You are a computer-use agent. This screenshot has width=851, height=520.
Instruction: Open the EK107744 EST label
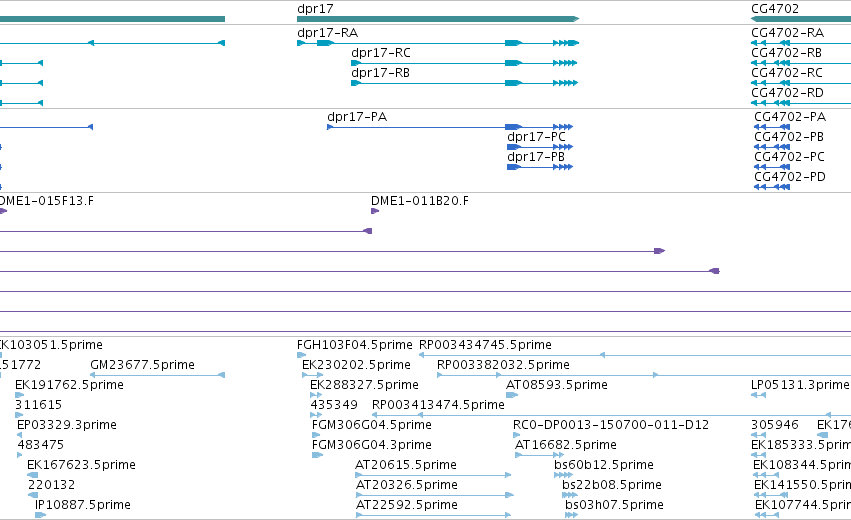click(x=803, y=505)
